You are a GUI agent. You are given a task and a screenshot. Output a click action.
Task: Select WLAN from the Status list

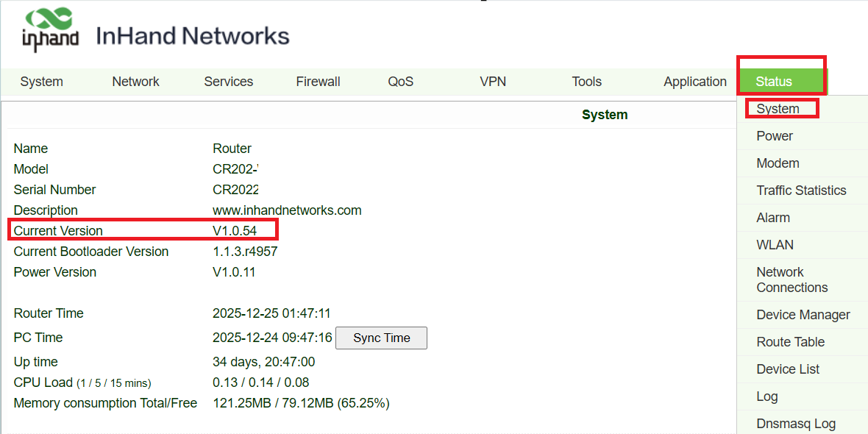pyautogui.click(x=775, y=245)
